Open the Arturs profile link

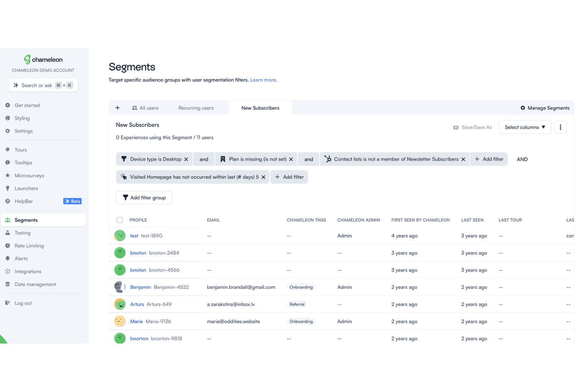tap(137, 304)
